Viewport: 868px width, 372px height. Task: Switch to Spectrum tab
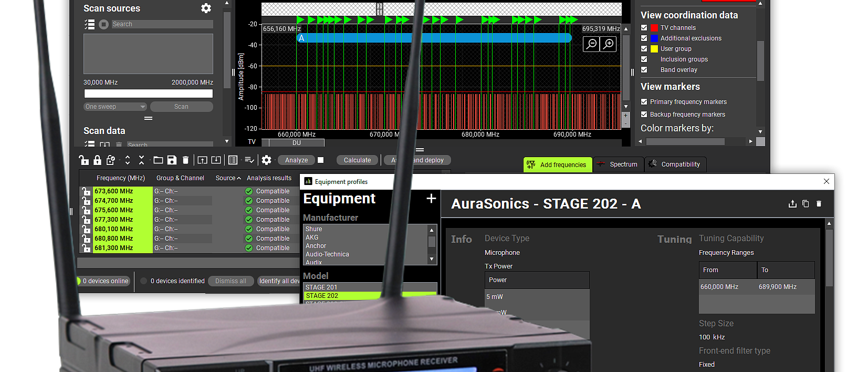618,164
